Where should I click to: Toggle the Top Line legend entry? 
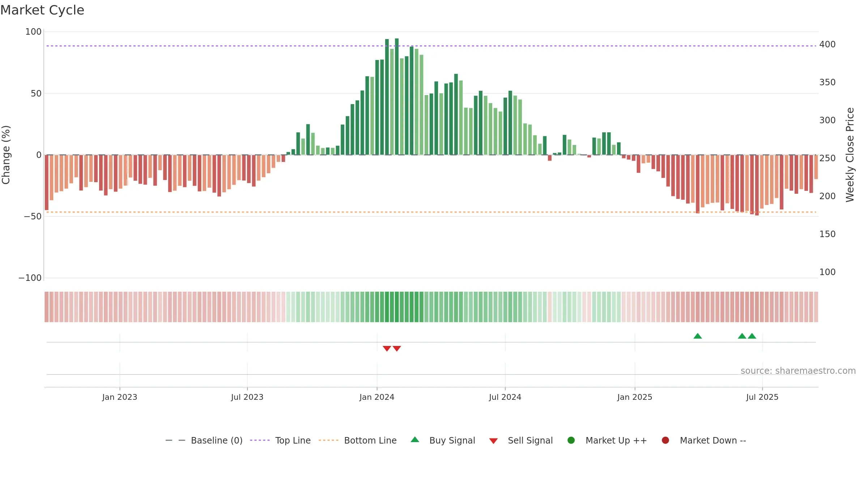coord(280,440)
